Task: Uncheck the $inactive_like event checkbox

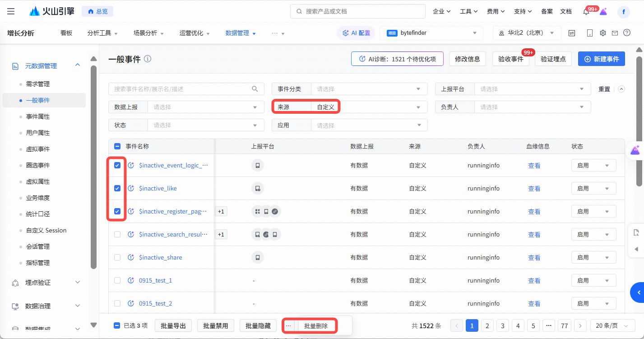Action: tap(117, 188)
